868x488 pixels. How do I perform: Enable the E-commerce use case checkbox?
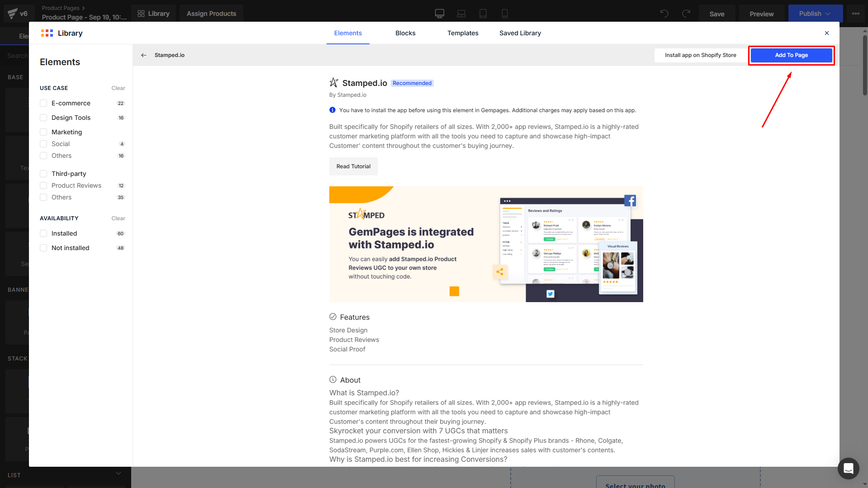(43, 103)
